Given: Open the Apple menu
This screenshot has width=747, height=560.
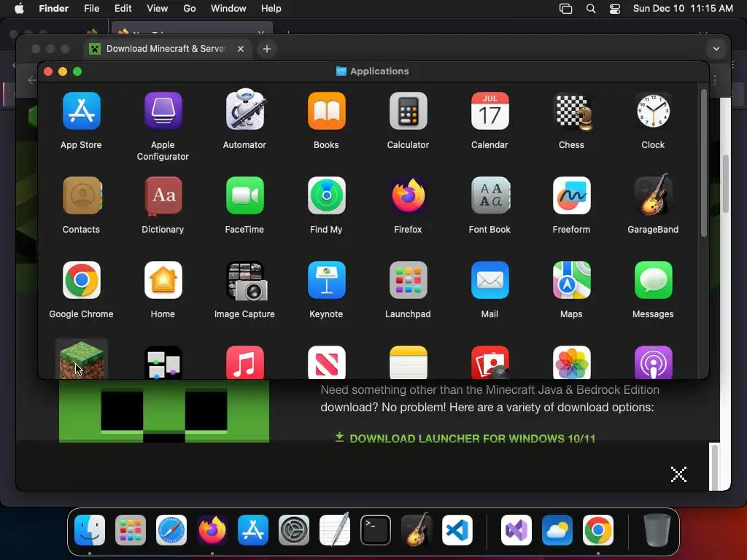Looking at the screenshot, I should click(19, 8).
